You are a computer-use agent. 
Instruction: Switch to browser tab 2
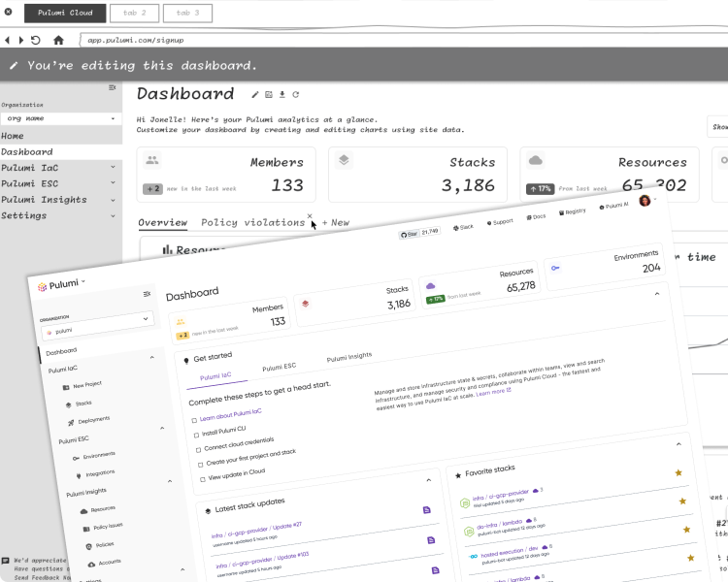point(134,13)
